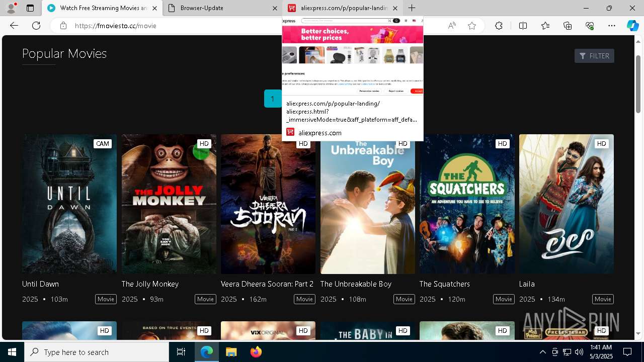Viewport: 644px width, 362px height.
Task: Click the Movie tag under Until Dawn
Action: 106,299
